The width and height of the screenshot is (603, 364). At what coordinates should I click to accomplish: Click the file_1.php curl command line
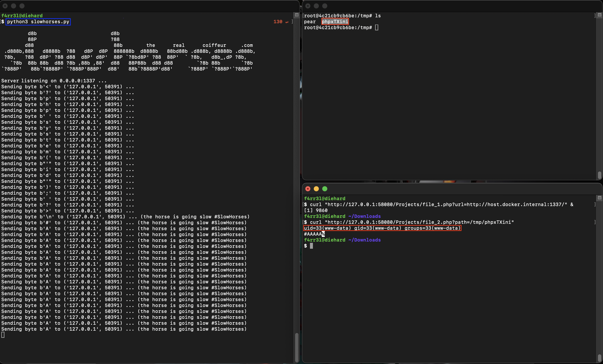point(438,204)
